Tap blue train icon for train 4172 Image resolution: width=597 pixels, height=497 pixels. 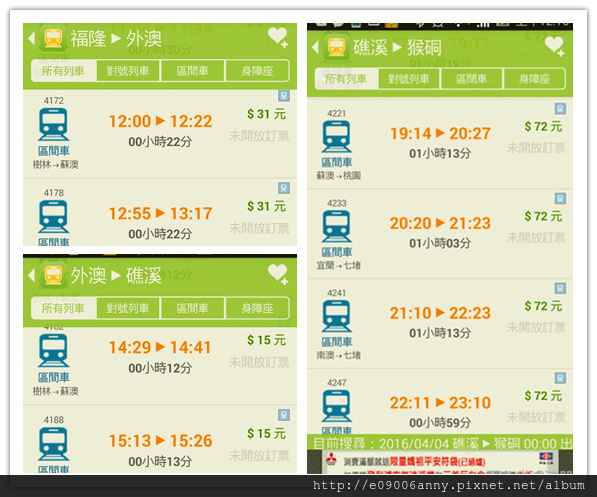click(53, 125)
